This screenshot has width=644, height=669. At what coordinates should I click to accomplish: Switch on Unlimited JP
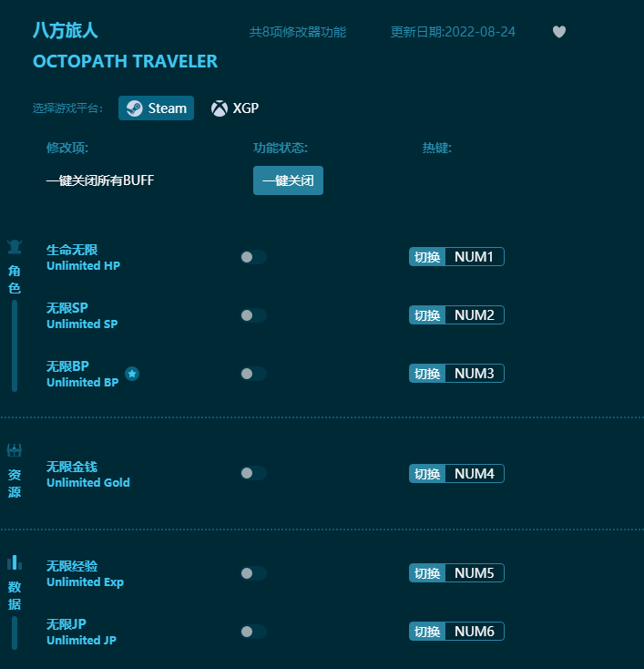point(253,632)
